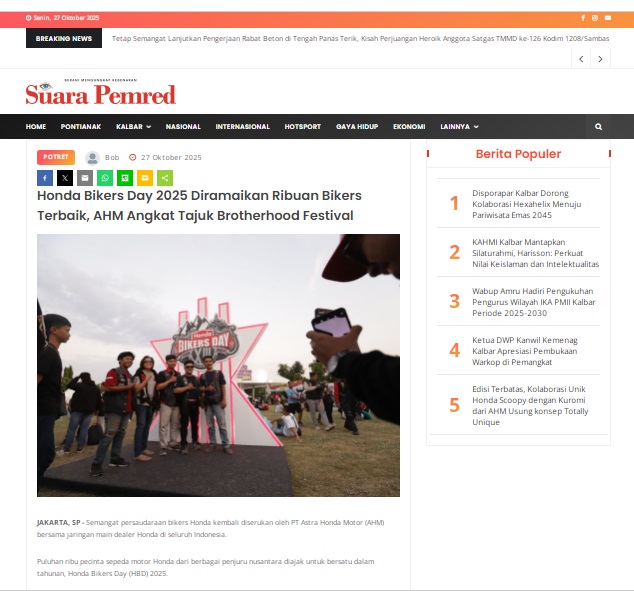This screenshot has height=591, width=634.
Task: Expand the Kalbar dropdown menu
Action: pos(133,127)
